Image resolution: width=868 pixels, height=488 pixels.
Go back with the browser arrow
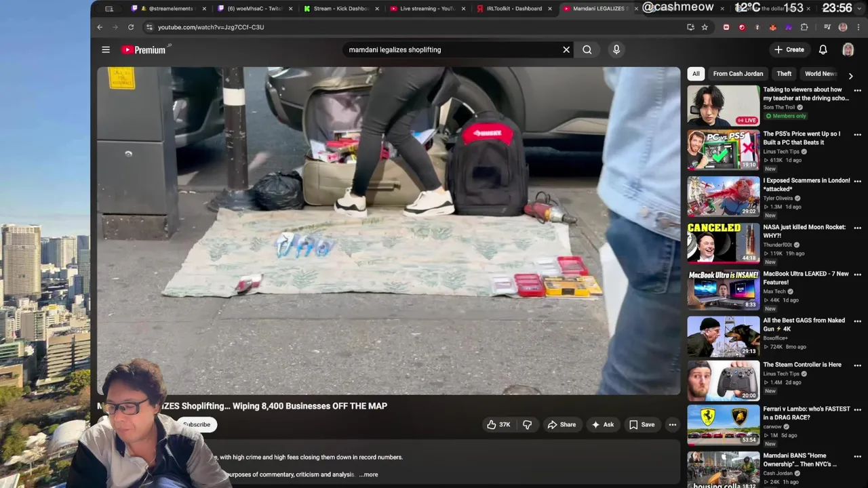[x=100, y=27]
